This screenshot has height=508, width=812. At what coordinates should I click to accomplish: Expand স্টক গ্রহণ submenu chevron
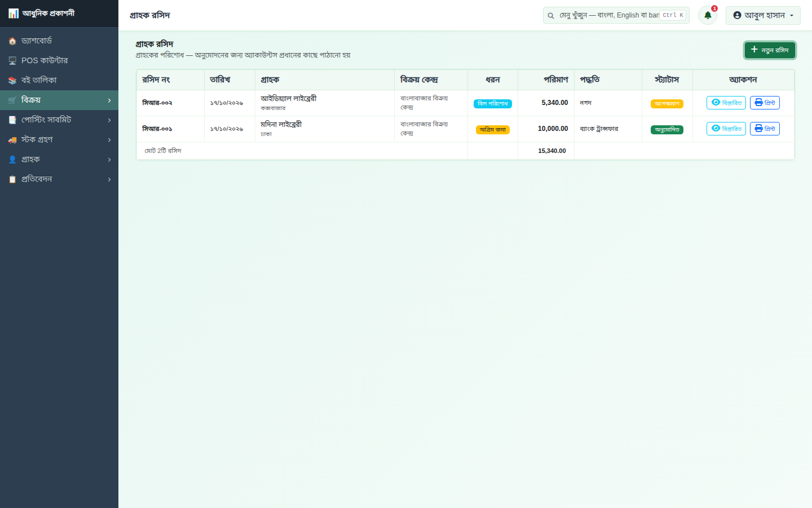tap(109, 140)
